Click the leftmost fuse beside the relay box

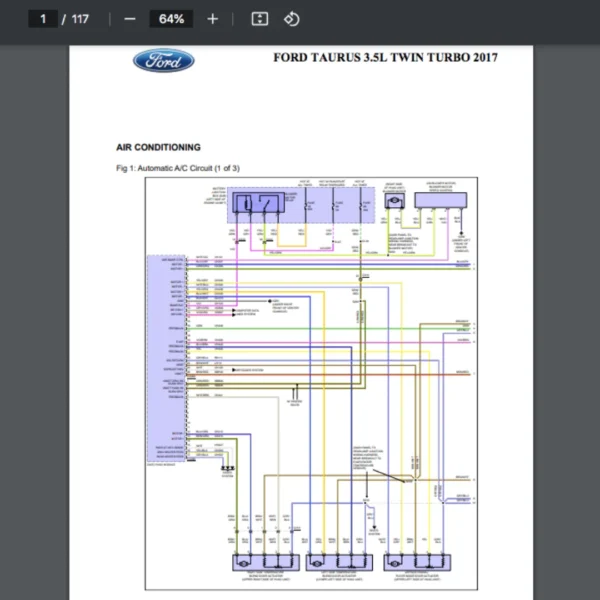304,205
